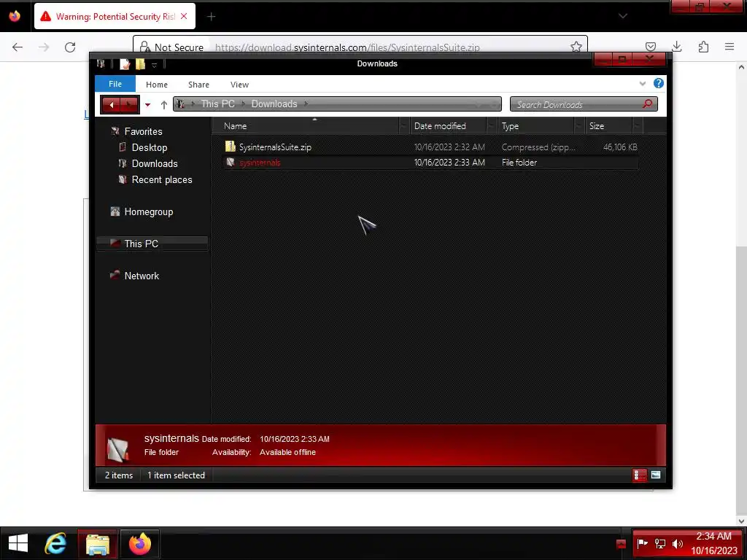This screenshot has width=747, height=560.
Task: Select Homegroup in the navigation pane
Action: coord(148,212)
